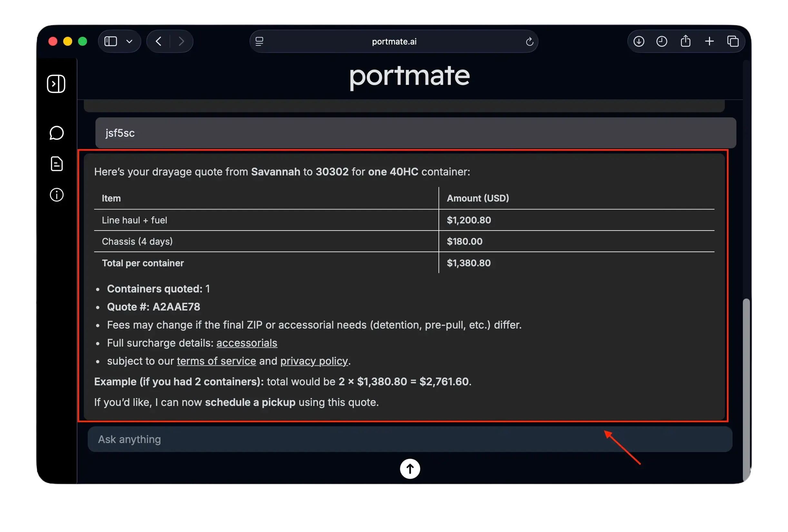Screen dimensions: 788x532
Task: Click the portmate.ai address bar
Action: pos(394,41)
